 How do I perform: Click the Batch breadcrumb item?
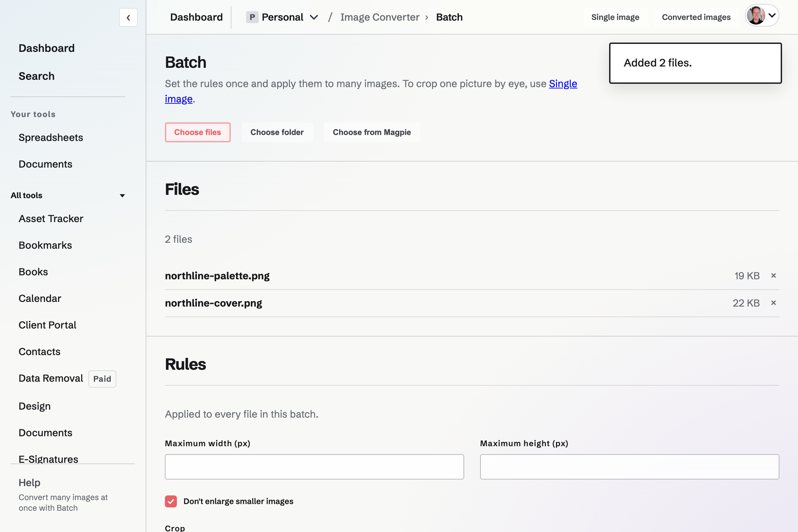(449, 17)
